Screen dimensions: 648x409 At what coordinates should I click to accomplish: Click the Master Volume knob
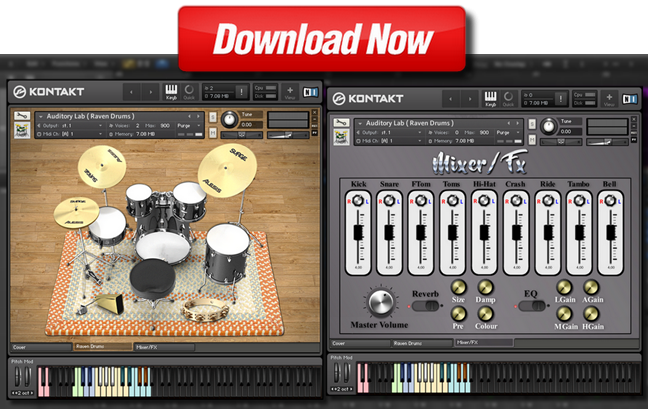(381, 302)
